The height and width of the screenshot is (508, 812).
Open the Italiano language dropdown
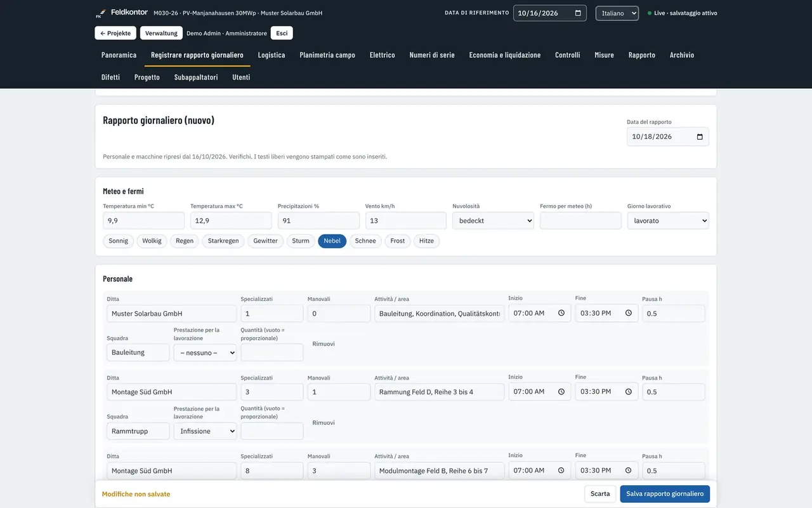pyautogui.click(x=617, y=13)
